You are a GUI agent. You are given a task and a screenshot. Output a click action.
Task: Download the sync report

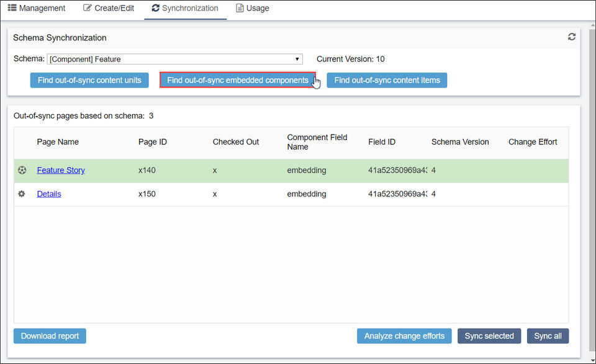[50, 336]
